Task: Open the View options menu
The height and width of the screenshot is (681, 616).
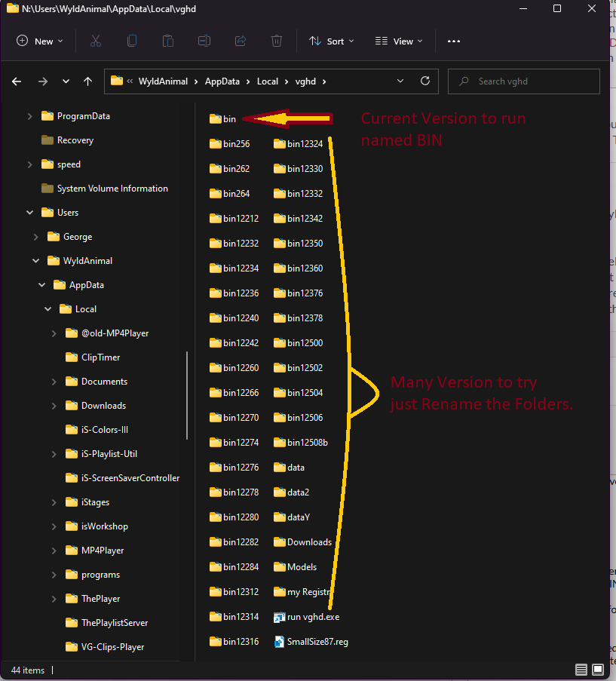Action: pos(399,41)
